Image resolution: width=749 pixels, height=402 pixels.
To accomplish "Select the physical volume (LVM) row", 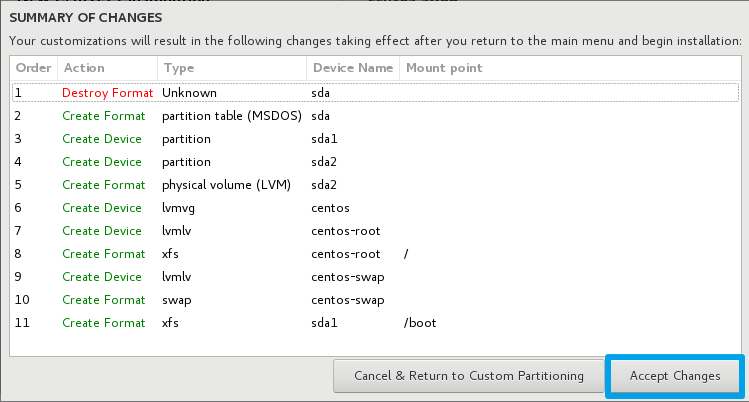I will click(227, 184).
